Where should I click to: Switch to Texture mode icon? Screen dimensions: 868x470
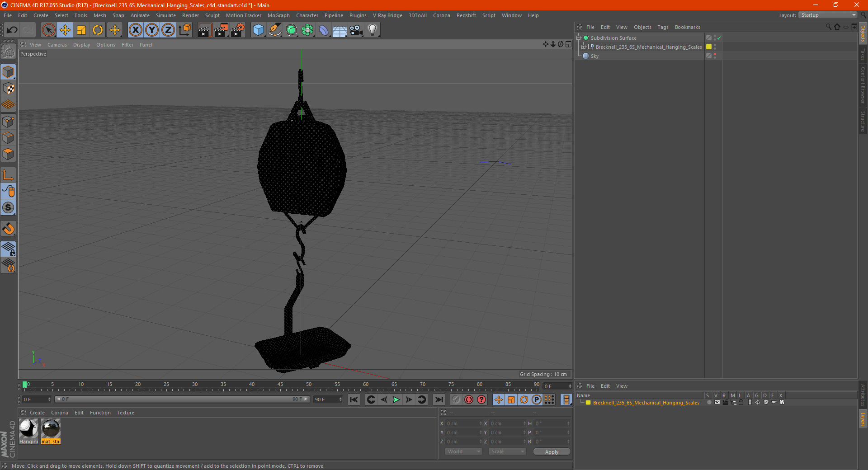[8, 89]
